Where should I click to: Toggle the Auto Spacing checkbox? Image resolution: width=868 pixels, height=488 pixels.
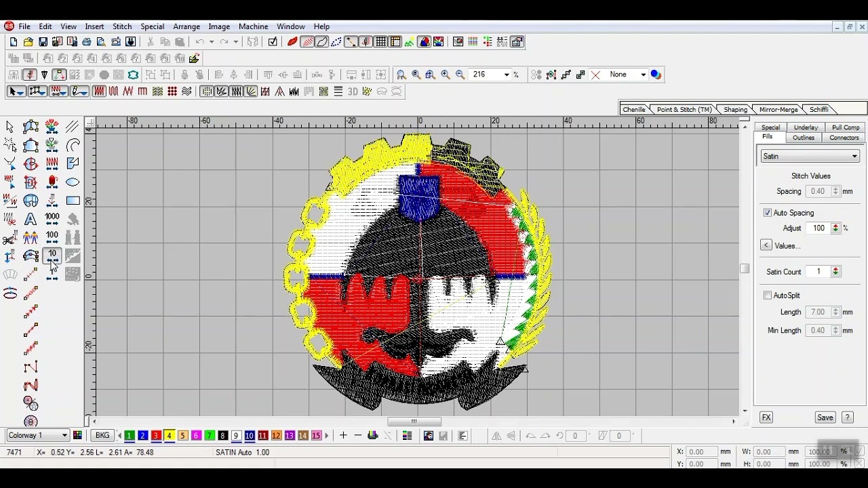[x=768, y=213]
